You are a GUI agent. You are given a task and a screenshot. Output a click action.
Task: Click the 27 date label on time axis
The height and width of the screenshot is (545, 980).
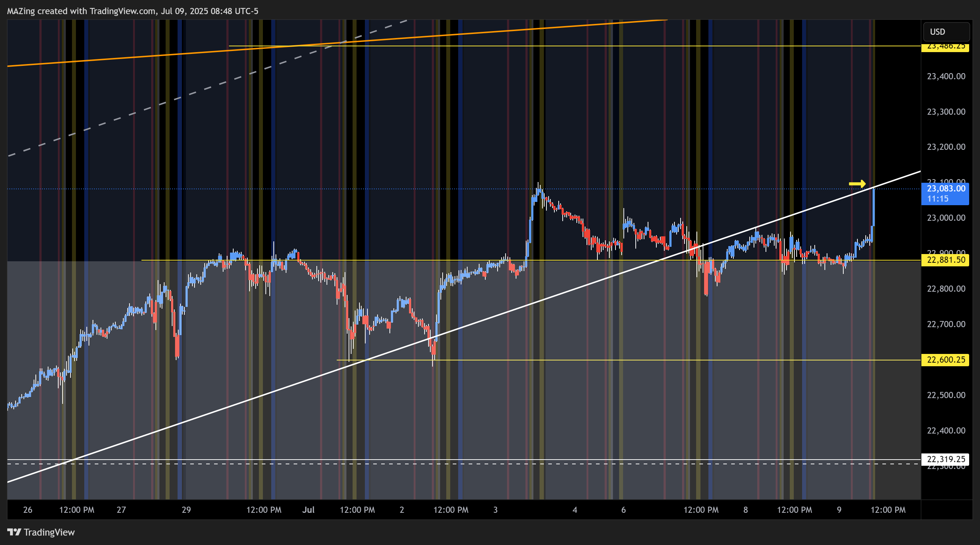[122, 510]
